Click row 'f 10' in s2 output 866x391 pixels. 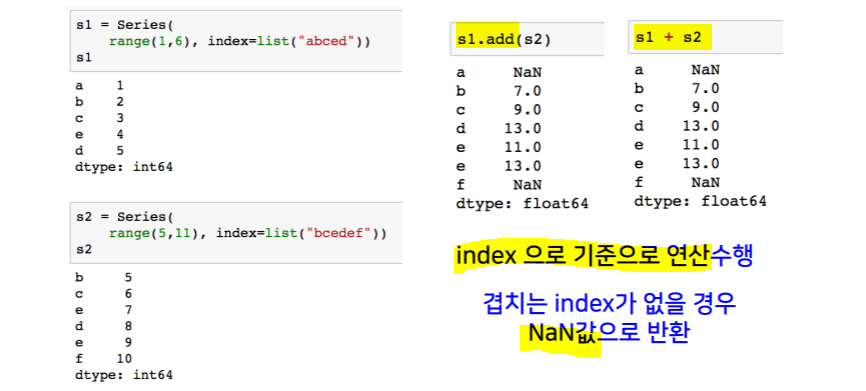[x=103, y=358]
